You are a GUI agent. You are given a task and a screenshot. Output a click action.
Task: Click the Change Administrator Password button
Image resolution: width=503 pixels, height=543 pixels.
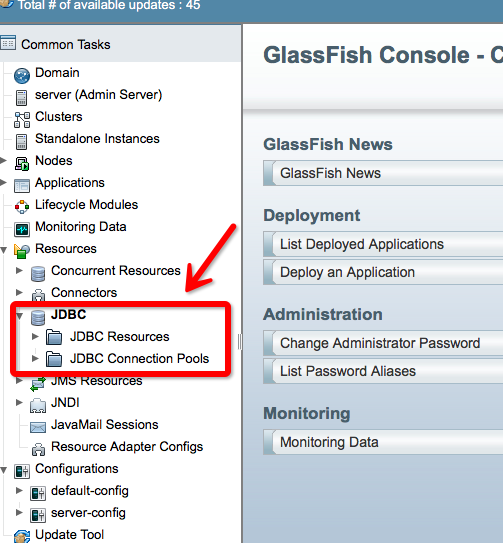[x=383, y=343]
